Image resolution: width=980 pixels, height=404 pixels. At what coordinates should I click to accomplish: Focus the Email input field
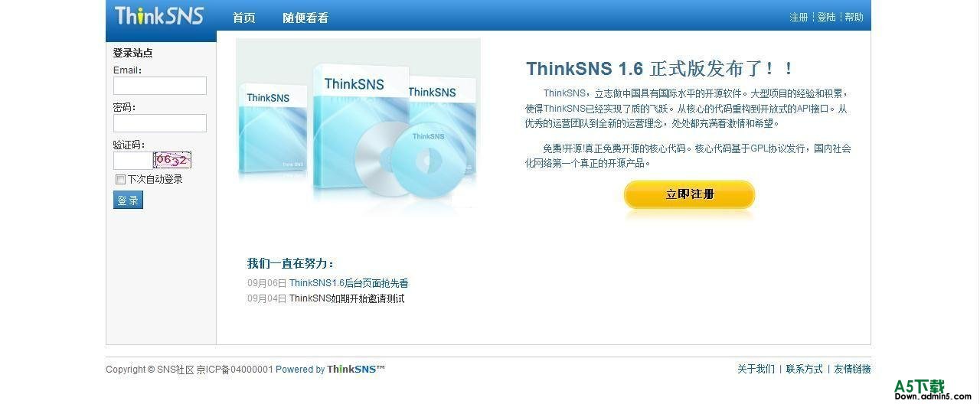click(x=160, y=86)
